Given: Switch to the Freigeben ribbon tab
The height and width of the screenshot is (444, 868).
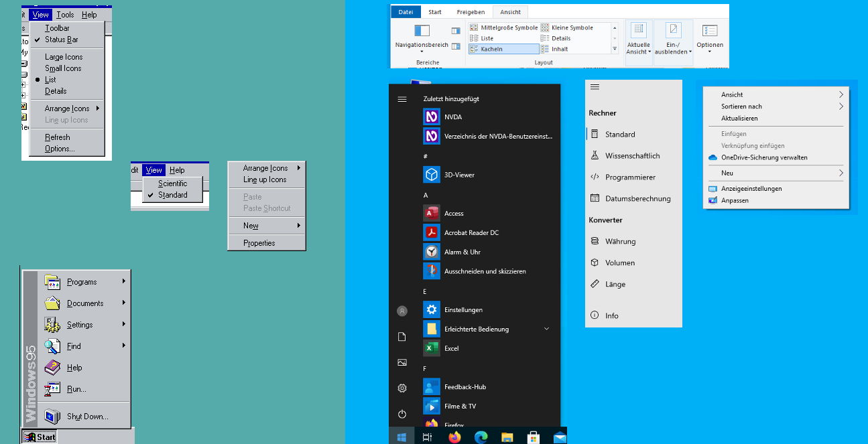Looking at the screenshot, I should 471,12.
